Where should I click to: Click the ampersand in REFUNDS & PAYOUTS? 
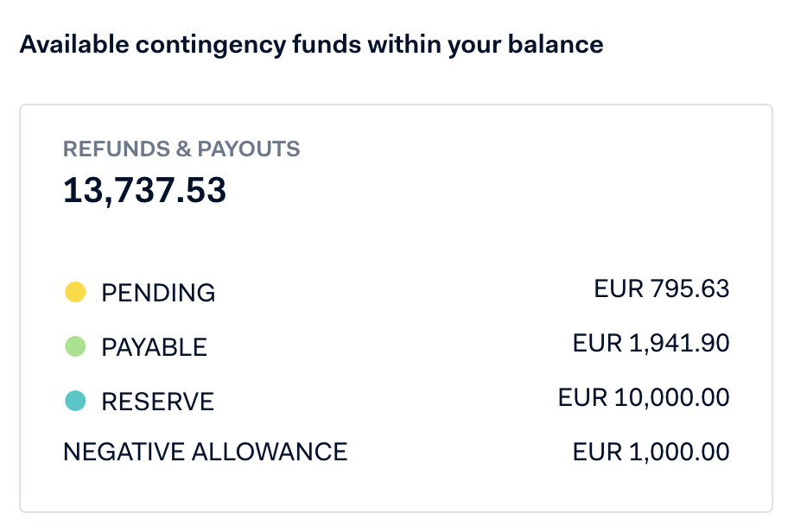(183, 149)
